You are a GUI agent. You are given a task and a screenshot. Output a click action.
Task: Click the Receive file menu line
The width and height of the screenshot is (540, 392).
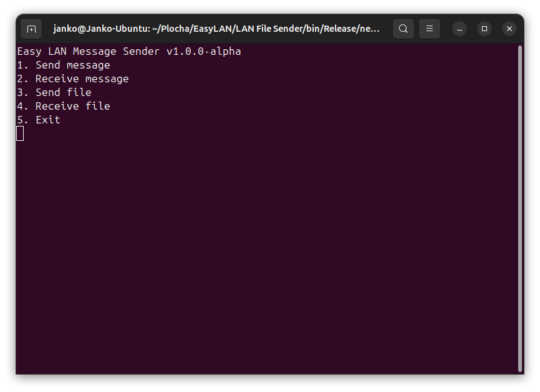click(x=64, y=107)
